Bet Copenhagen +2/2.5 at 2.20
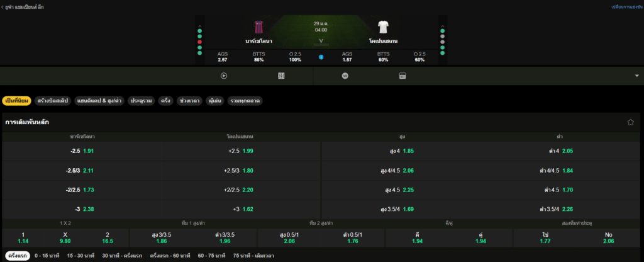This screenshot has width=644, height=262. (x=241, y=190)
